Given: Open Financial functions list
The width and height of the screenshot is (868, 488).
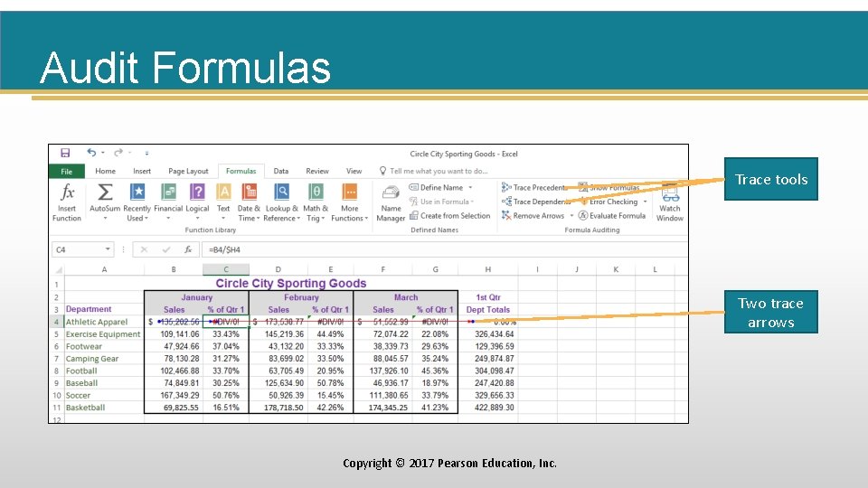Looking at the screenshot, I should [168, 202].
